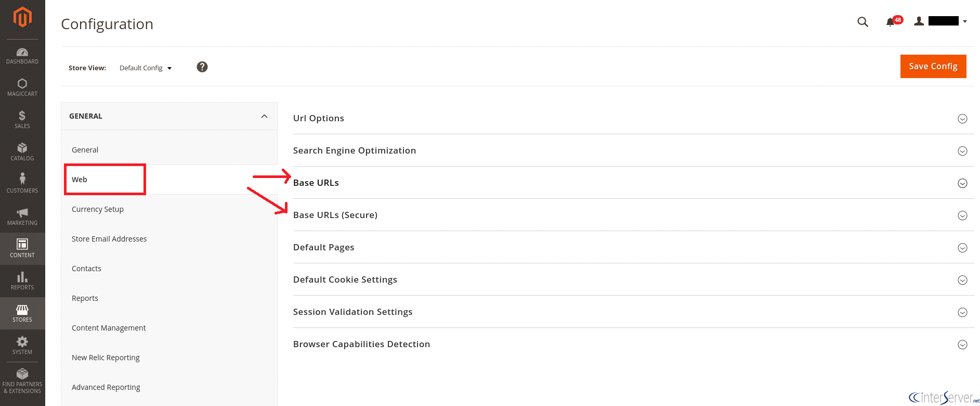Expand Browser Capabilities Detection section
The height and width of the screenshot is (406, 980).
tap(633, 344)
